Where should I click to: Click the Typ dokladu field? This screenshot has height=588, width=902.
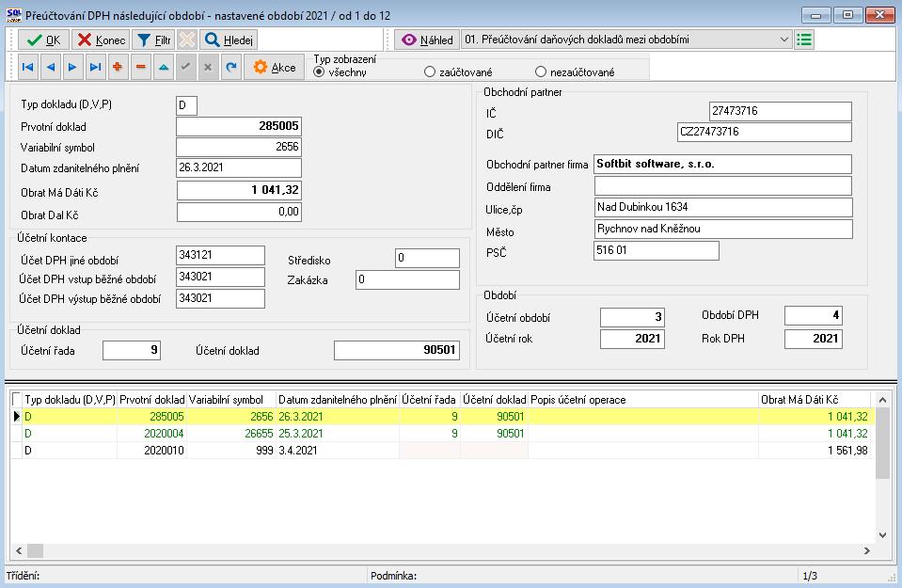[186, 106]
